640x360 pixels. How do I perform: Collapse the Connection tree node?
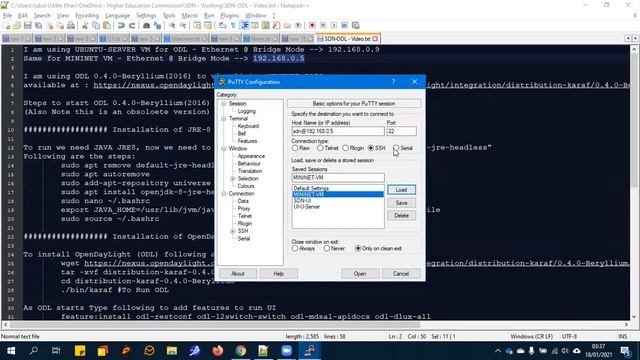coord(224,193)
